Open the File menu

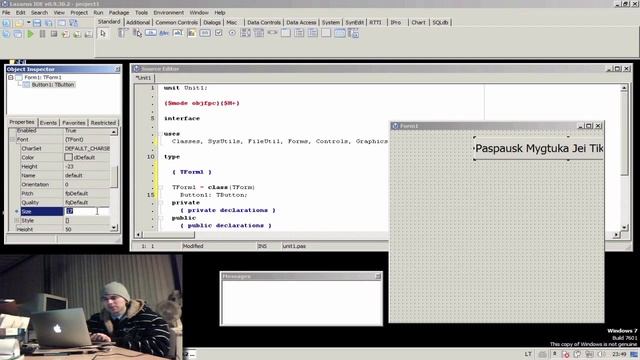6,13
